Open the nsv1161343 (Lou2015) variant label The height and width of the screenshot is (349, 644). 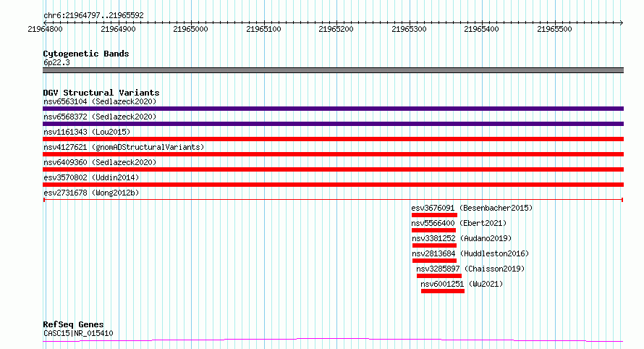tap(87, 132)
